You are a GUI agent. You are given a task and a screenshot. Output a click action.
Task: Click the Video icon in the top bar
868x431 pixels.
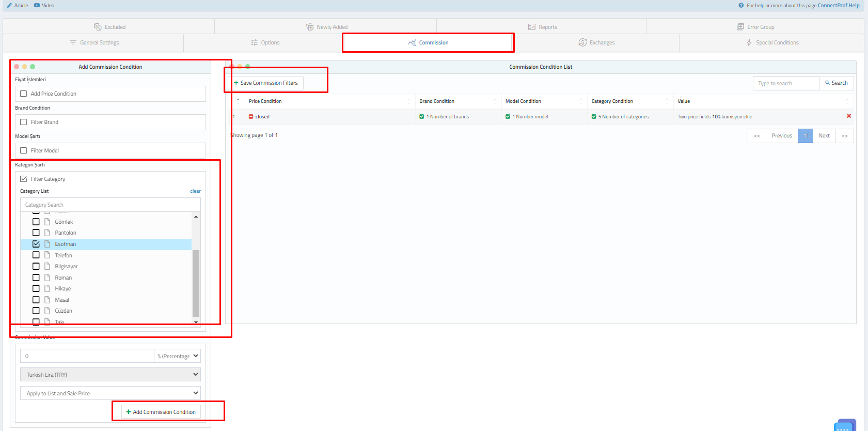click(x=37, y=5)
